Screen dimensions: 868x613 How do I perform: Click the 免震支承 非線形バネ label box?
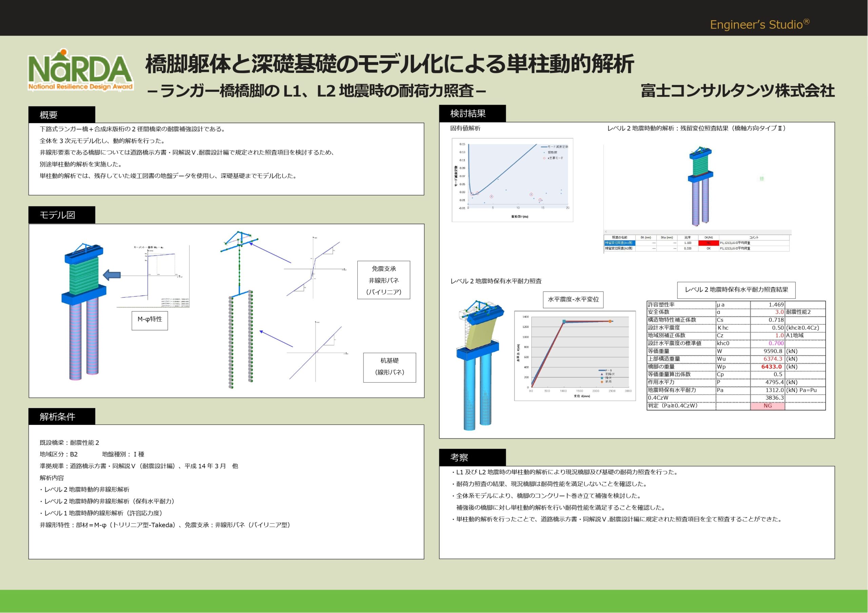tap(384, 280)
